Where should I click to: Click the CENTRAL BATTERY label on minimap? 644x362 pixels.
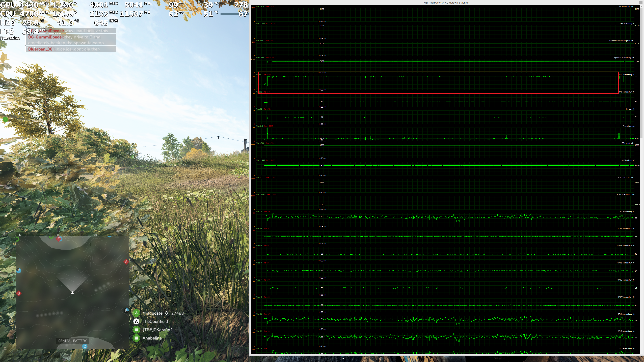pyautogui.click(x=72, y=341)
